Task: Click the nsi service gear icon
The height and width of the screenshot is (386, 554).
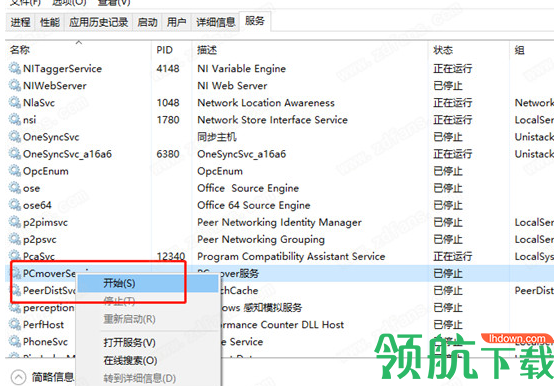Action: pyautogui.click(x=14, y=119)
